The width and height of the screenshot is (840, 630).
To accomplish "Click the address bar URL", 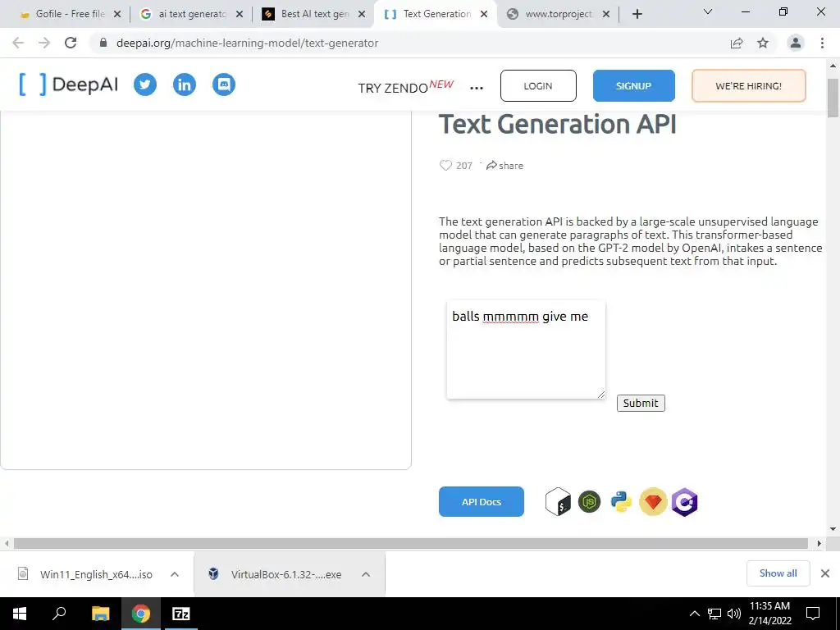I will coord(247,43).
